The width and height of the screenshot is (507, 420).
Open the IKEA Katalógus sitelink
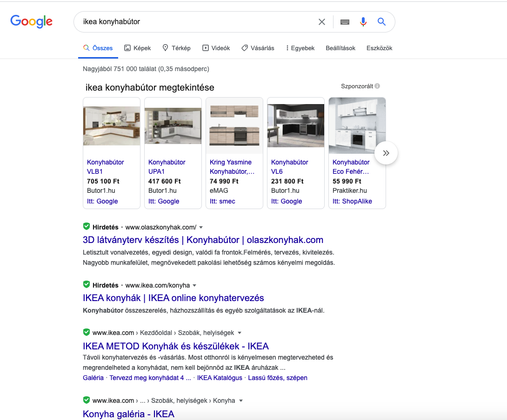[220, 378]
